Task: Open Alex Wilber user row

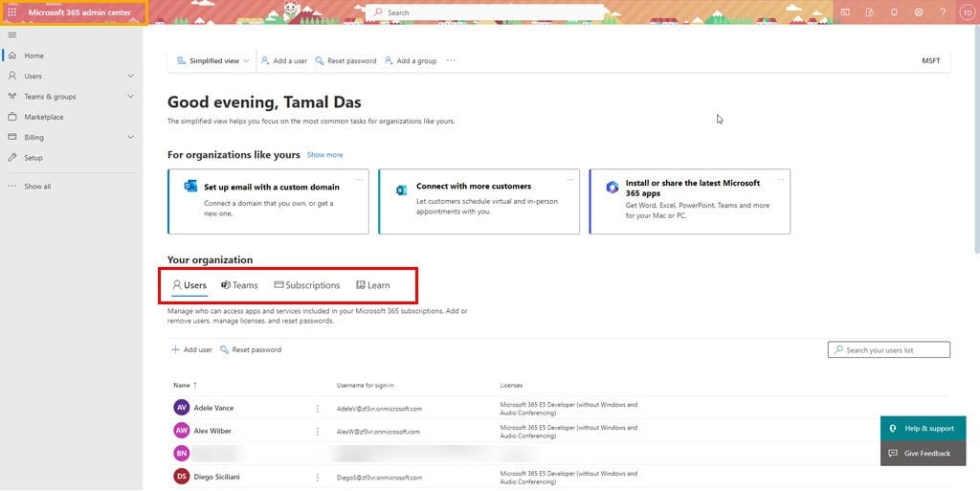Action: [x=560, y=431]
